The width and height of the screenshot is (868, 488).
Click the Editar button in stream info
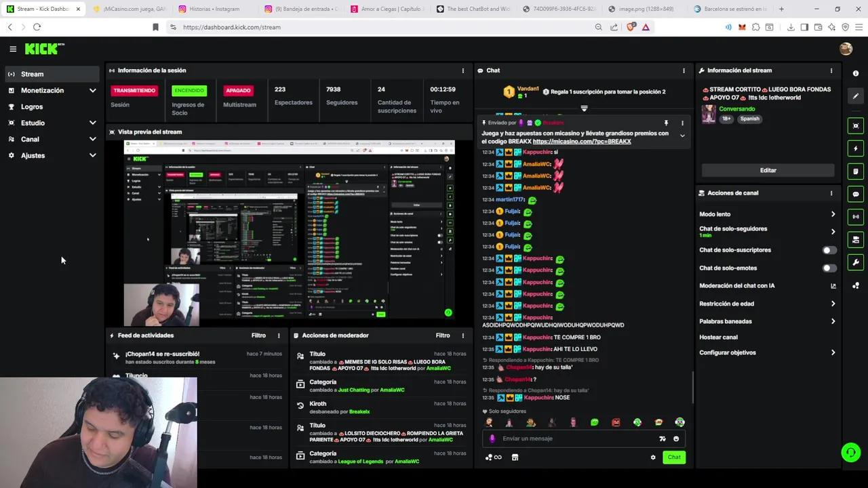(768, 170)
